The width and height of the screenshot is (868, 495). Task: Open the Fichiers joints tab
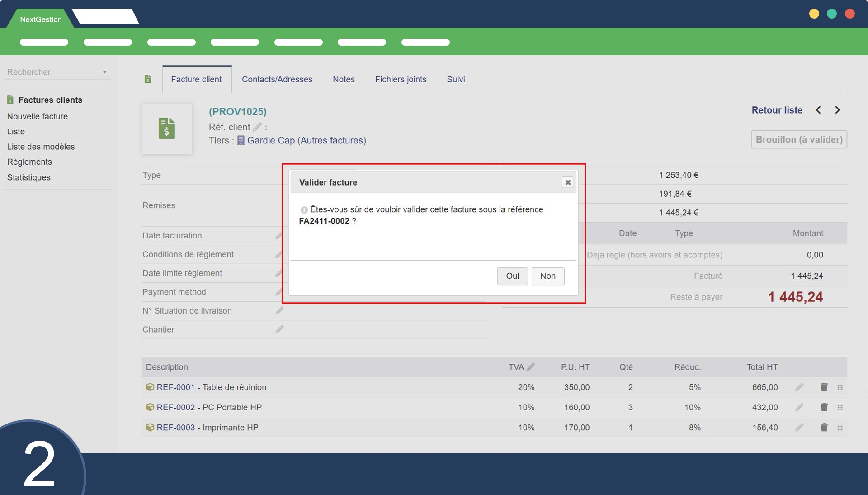pyautogui.click(x=401, y=79)
